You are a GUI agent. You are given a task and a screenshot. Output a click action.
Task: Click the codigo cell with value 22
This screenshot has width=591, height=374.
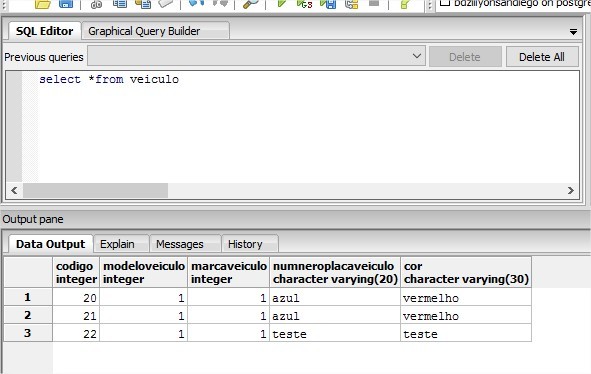click(76, 333)
